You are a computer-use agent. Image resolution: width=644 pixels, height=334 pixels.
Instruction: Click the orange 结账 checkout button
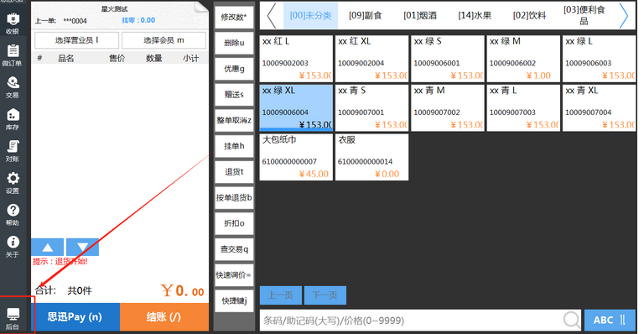click(164, 316)
